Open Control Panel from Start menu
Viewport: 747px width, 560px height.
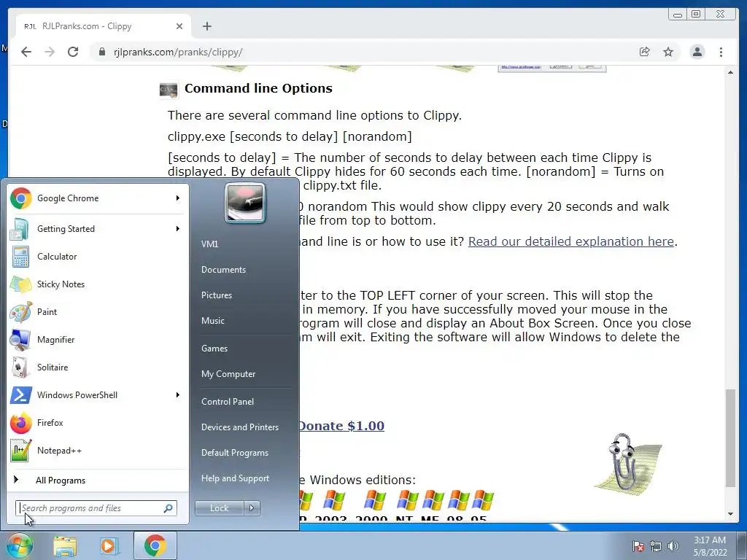pyautogui.click(x=228, y=402)
